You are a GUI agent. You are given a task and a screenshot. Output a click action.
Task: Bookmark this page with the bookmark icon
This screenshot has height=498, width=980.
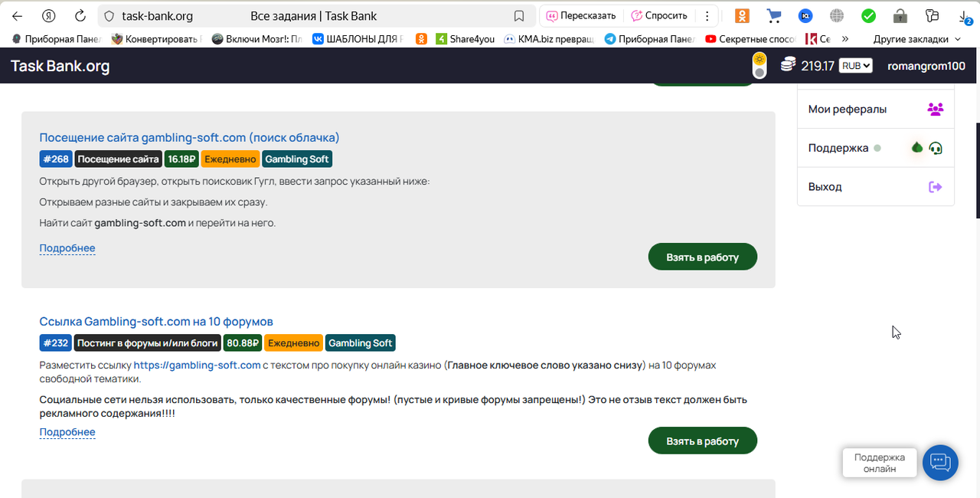(x=519, y=16)
